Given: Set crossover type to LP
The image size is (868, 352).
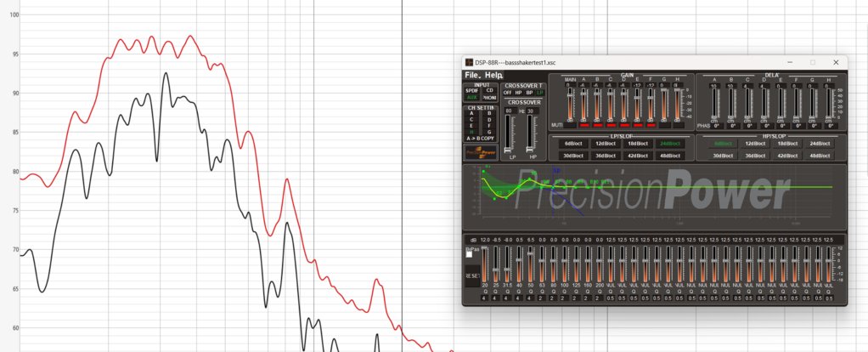Looking at the screenshot, I should tap(539, 93).
